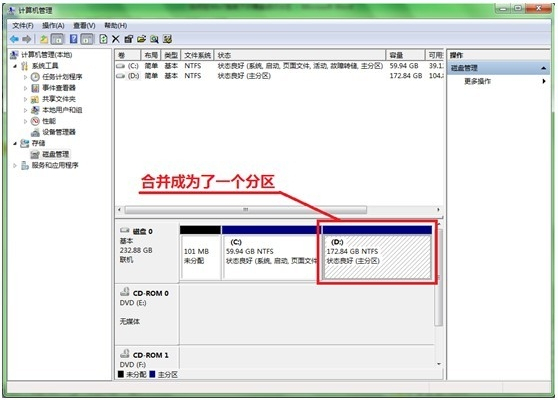Click the grey Forward arrow in the toolbar
558x400 pixels.
(27, 39)
